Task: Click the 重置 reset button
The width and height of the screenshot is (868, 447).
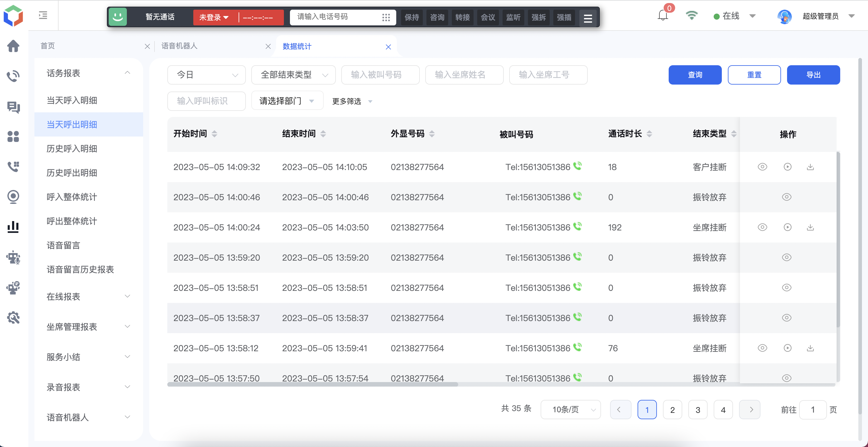Action: 754,75
